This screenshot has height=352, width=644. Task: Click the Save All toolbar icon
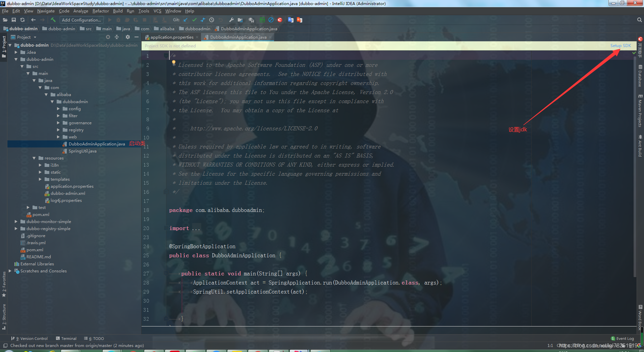14,20
